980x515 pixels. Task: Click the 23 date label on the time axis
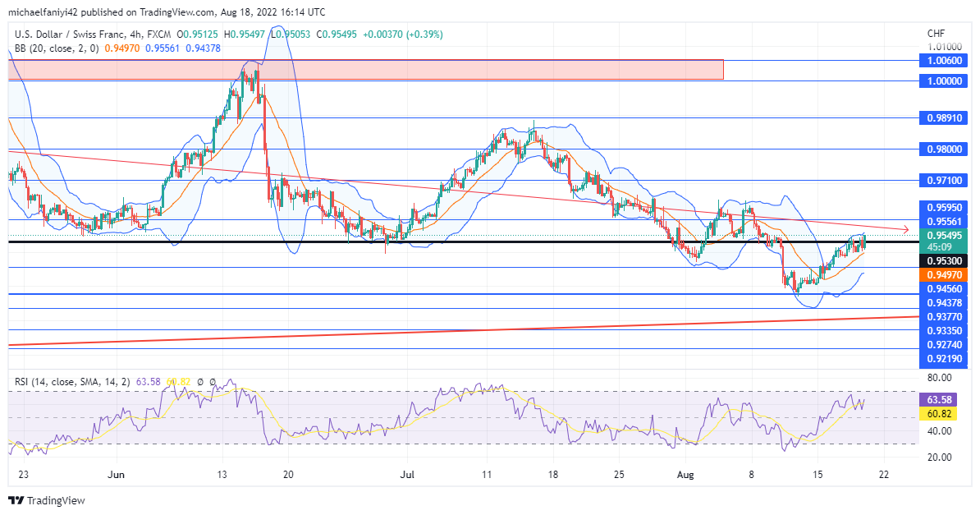click(x=23, y=475)
